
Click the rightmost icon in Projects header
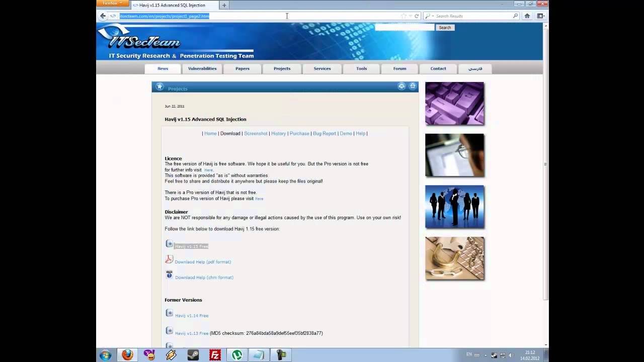click(413, 86)
